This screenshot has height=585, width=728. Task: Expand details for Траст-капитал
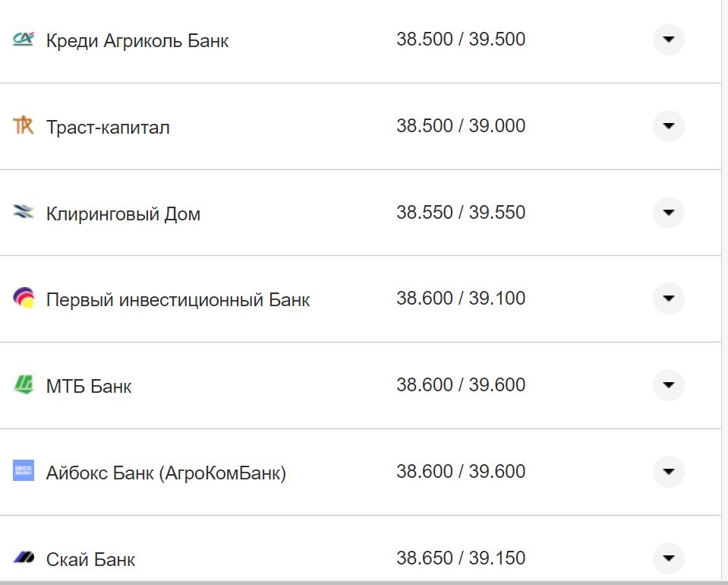pos(668,126)
